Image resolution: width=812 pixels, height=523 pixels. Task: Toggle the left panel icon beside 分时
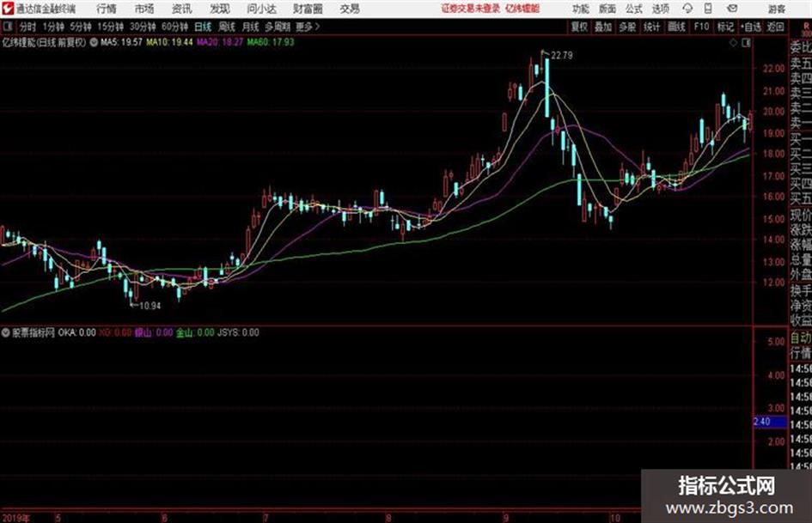point(7,27)
